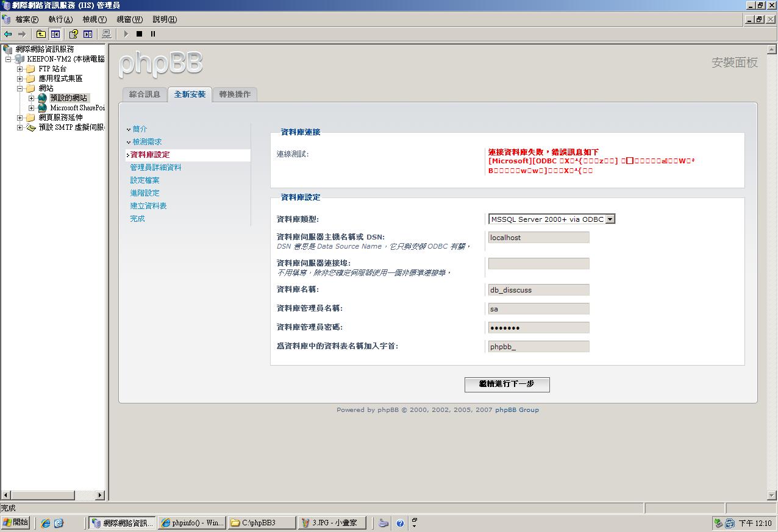Click the 繼續進行下一步 button

507,385
